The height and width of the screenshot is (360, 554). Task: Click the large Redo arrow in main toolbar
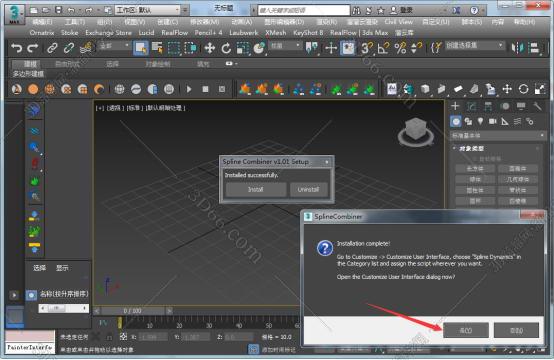(x=33, y=48)
